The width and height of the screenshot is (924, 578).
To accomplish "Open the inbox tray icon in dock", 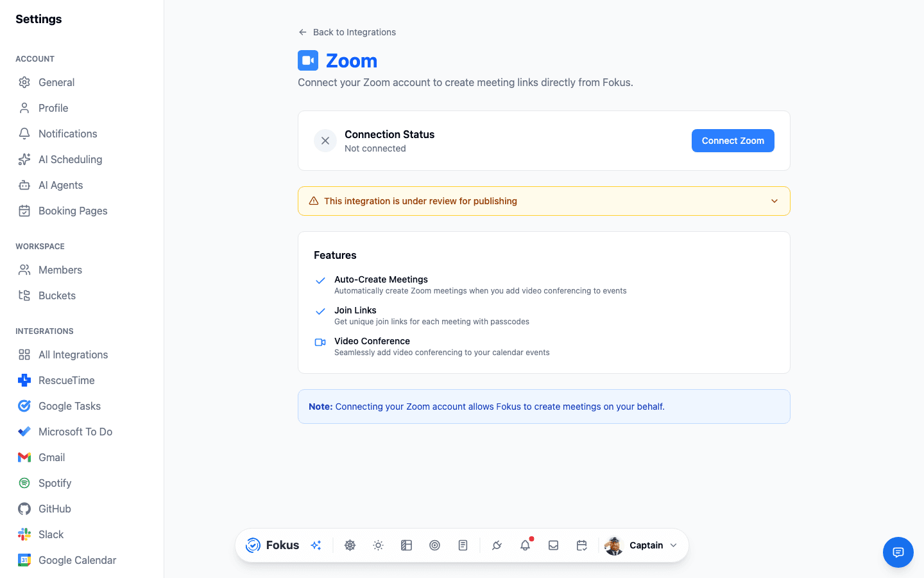I will point(554,545).
